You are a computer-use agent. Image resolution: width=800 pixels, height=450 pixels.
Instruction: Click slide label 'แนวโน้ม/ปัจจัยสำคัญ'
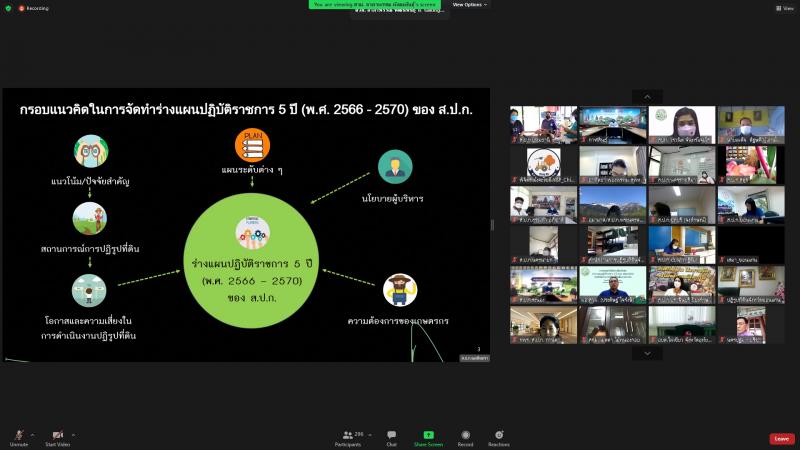(90, 181)
